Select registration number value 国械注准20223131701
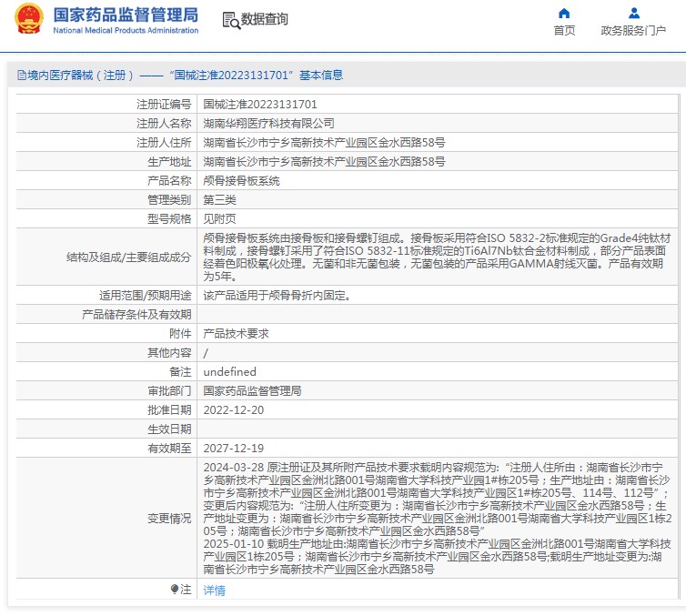Screen dimensions: 686x616 tap(260, 104)
